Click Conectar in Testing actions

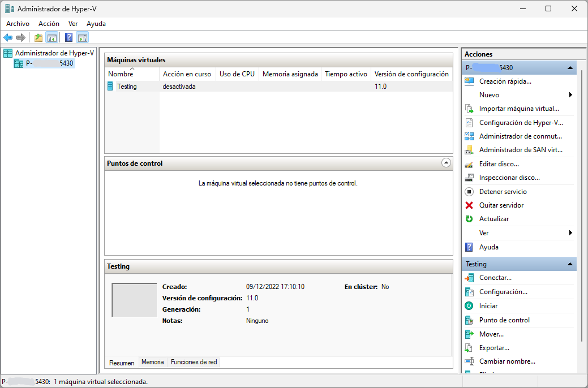pyautogui.click(x=495, y=278)
